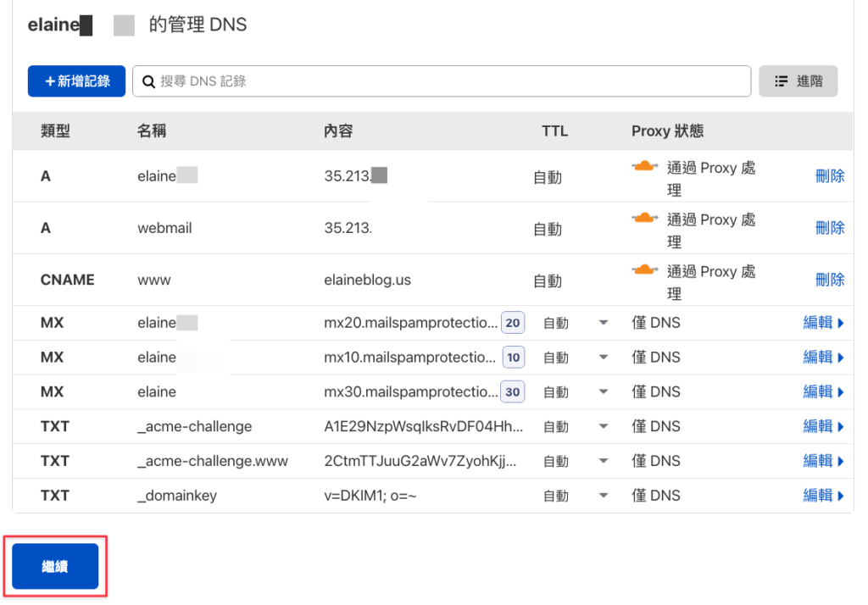Toggle the orange proxy cloud for the first A record

click(x=644, y=166)
